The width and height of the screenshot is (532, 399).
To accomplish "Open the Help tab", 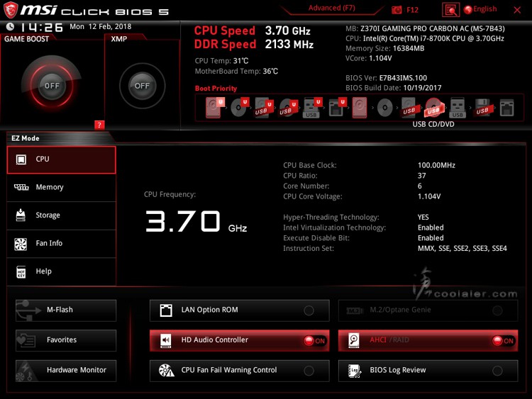I will [x=62, y=271].
